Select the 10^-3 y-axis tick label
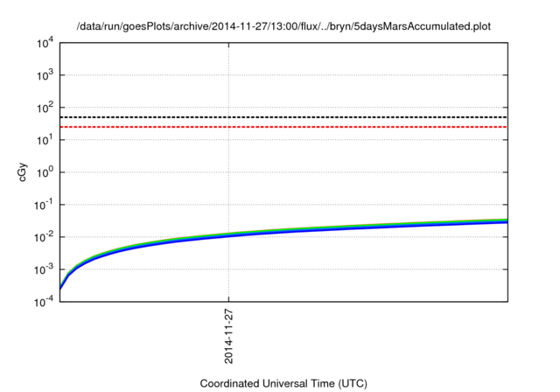The width and height of the screenshot is (560, 392). (x=44, y=269)
